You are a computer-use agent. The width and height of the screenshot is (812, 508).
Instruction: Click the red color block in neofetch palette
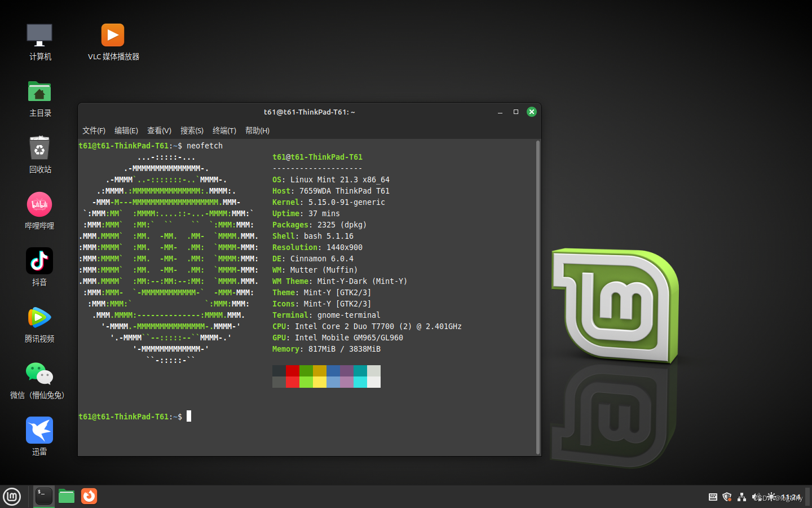click(x=293, y=371)
